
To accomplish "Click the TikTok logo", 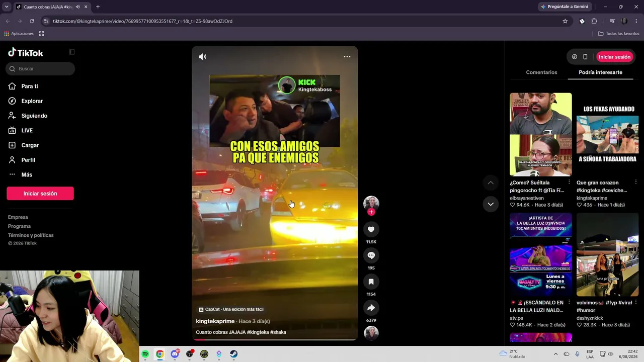I will pyautogui.click(x=26, y=53).
